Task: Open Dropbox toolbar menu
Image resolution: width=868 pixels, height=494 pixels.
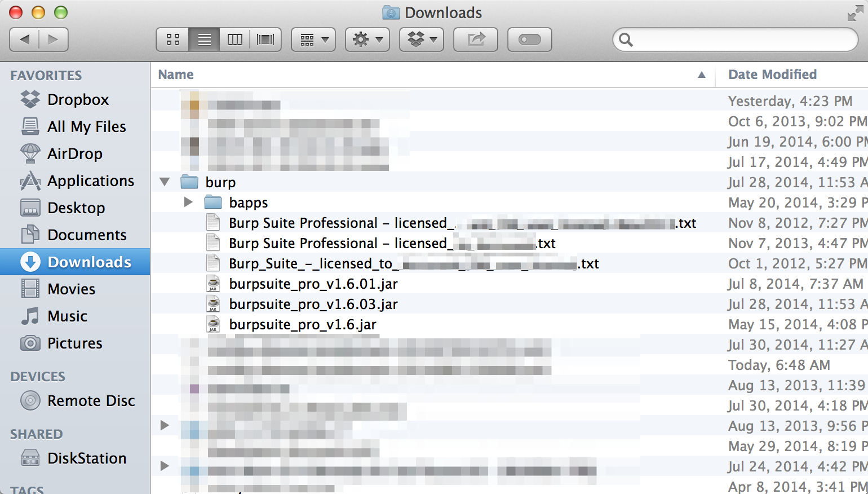Action: click(422, 39)
